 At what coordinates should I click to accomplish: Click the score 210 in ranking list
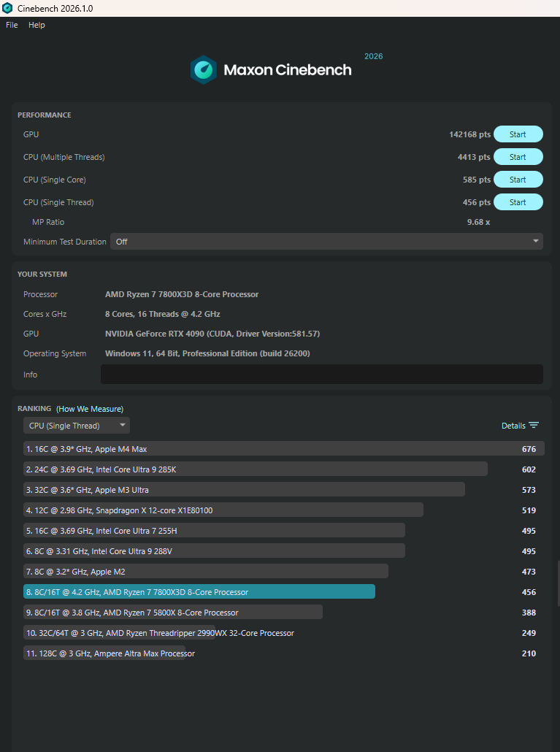[x=529, y=653]
